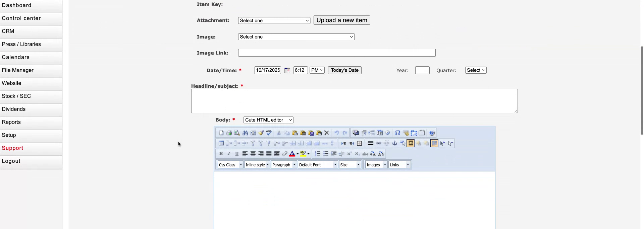
Task: Click the justify full icon
Action: coord(269,154)
